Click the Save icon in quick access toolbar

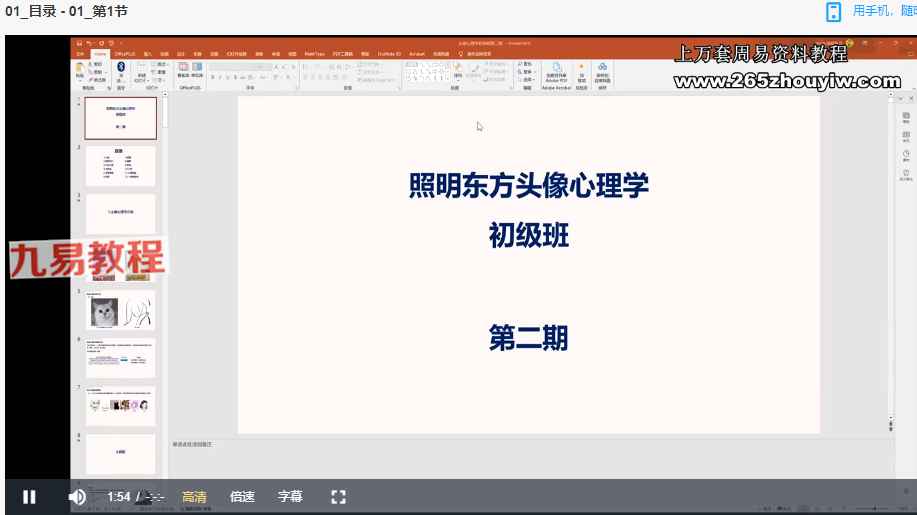coord(79,44)
